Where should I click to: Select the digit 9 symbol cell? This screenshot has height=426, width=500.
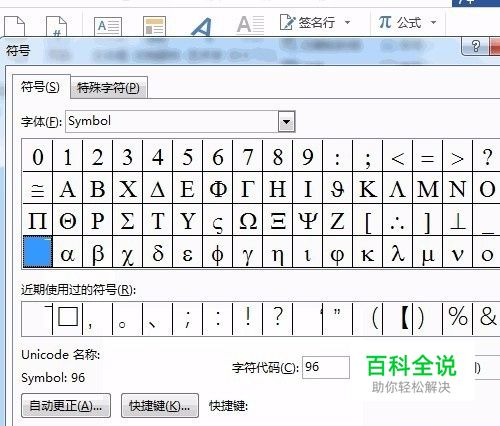307,157
